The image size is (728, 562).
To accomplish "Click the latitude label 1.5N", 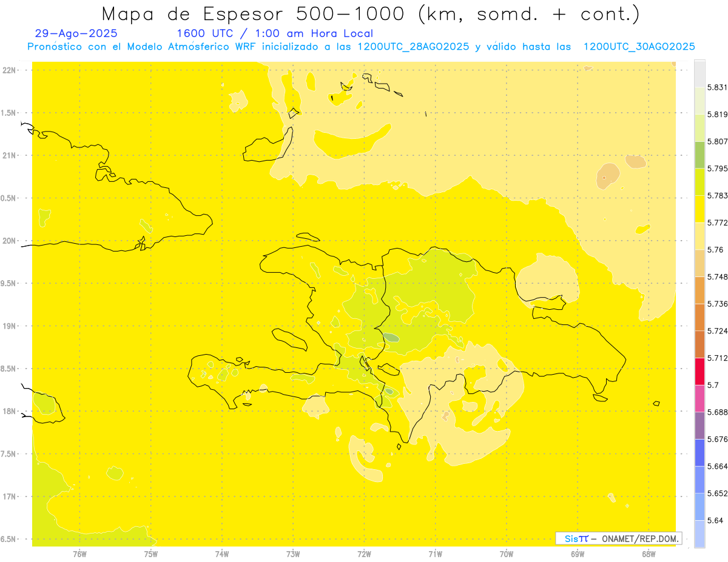I will (x=8, y=113).
